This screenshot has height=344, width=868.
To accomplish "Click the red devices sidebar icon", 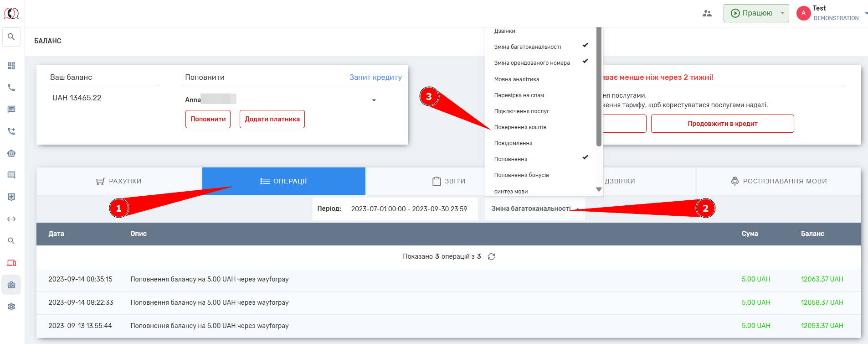I will coord(11,263).
